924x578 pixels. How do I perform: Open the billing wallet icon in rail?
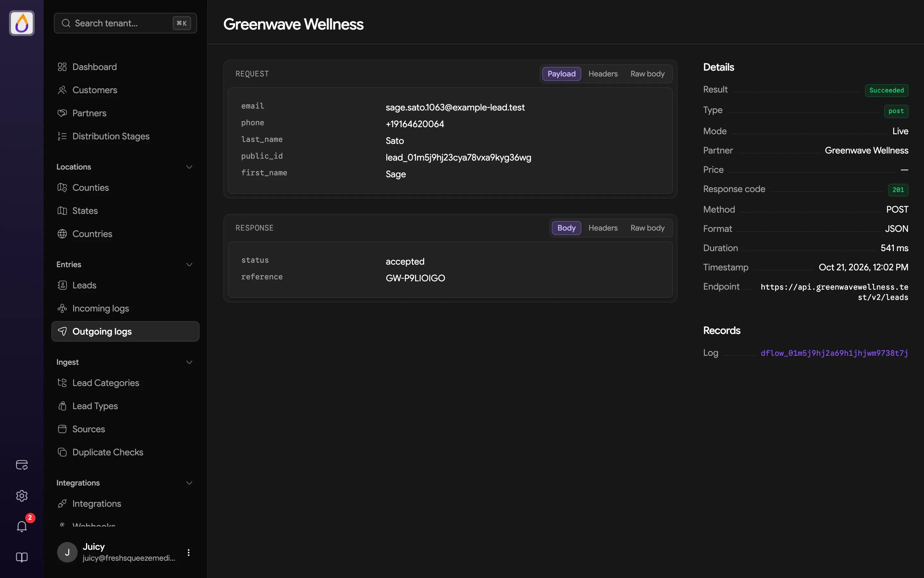22,465
